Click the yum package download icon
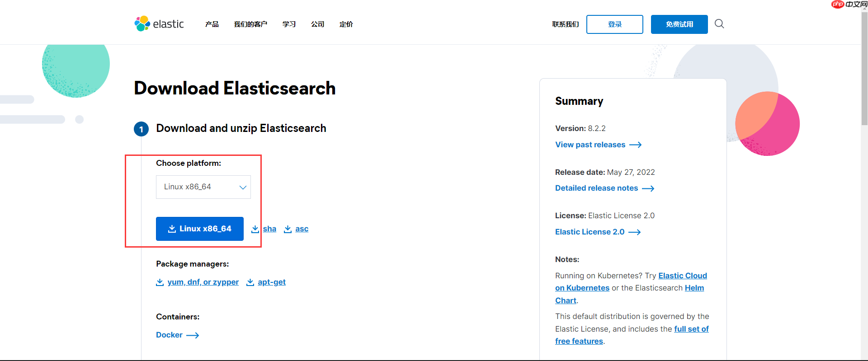Viewport: 868px width, 361px height. click(x=160, y=282)
